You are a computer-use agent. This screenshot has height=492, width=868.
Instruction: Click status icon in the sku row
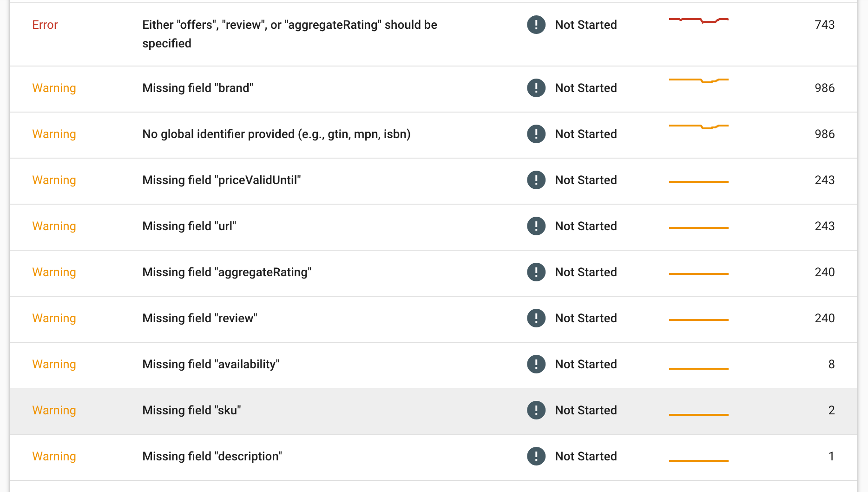[x=536, y=410]
